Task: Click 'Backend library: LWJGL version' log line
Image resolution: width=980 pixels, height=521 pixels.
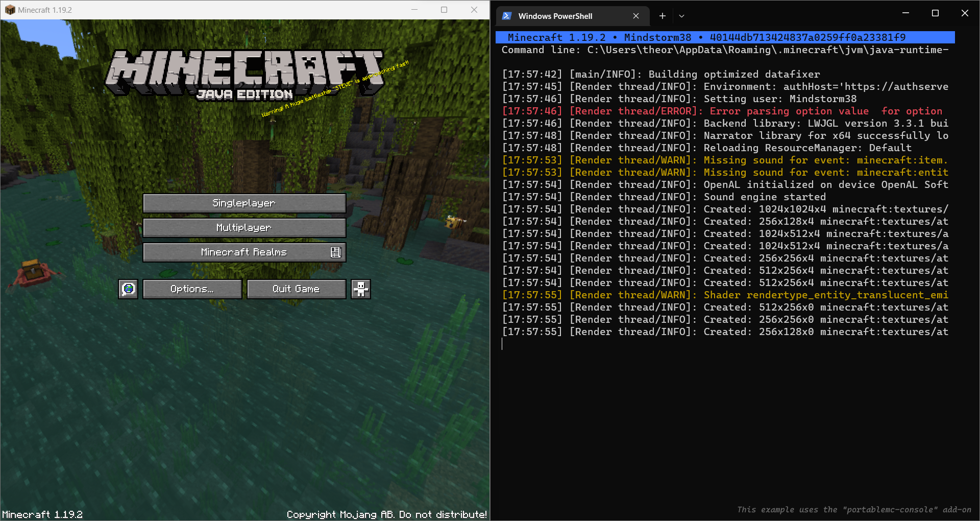Action: (x=725, y=123)
